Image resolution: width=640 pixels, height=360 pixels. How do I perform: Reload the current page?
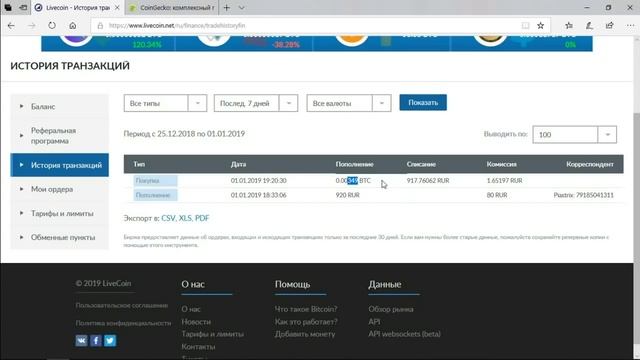52,25
